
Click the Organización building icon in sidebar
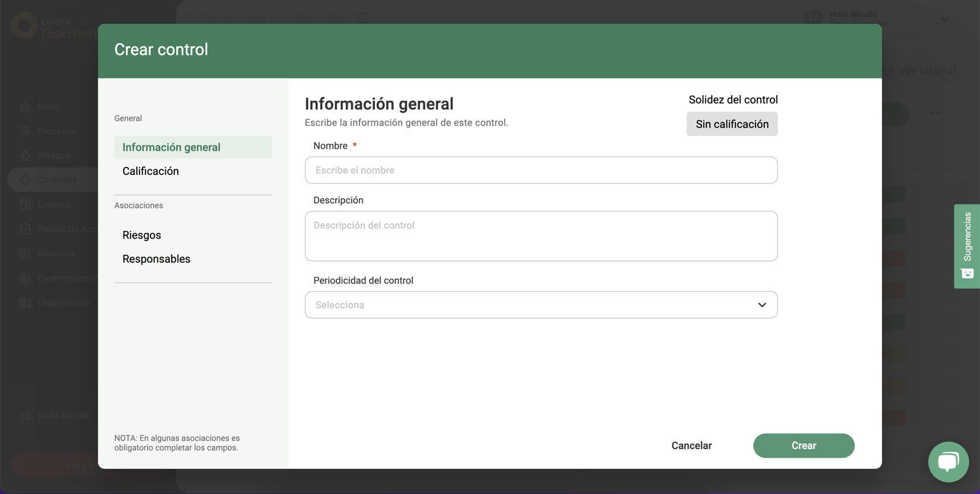pos(25,303)
